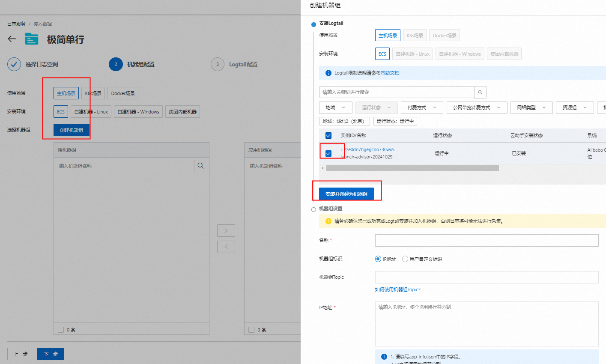Click the 日志服务 breadcrumb link
This screenshot has height=364, width=606.
(x=16, y=24)
